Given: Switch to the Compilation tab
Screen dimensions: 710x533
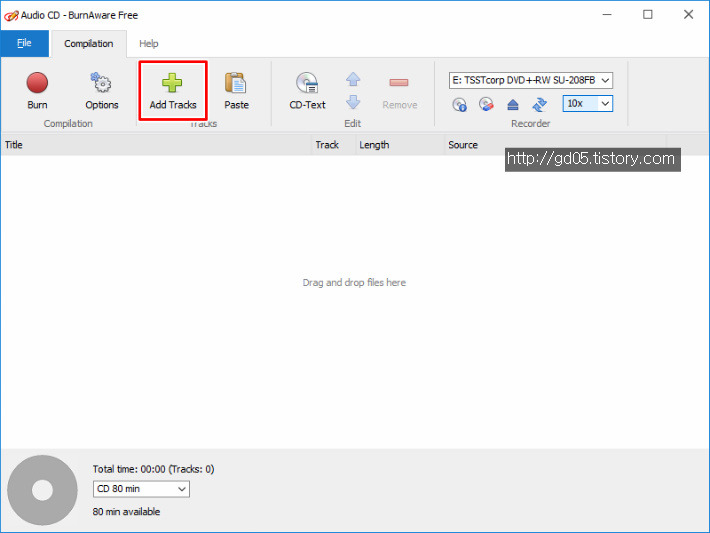Looking at the screenshot, I should point(89,43).
